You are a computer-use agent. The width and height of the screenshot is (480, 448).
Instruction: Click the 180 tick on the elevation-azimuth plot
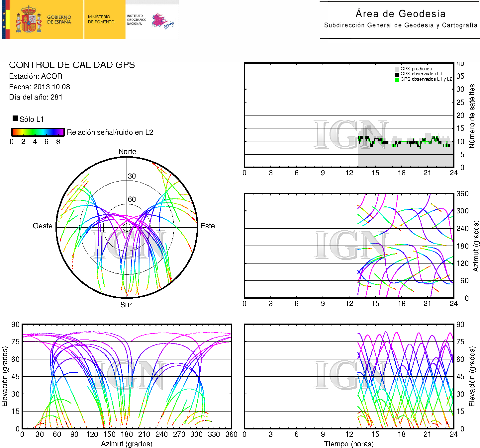[x=127, y=434]
